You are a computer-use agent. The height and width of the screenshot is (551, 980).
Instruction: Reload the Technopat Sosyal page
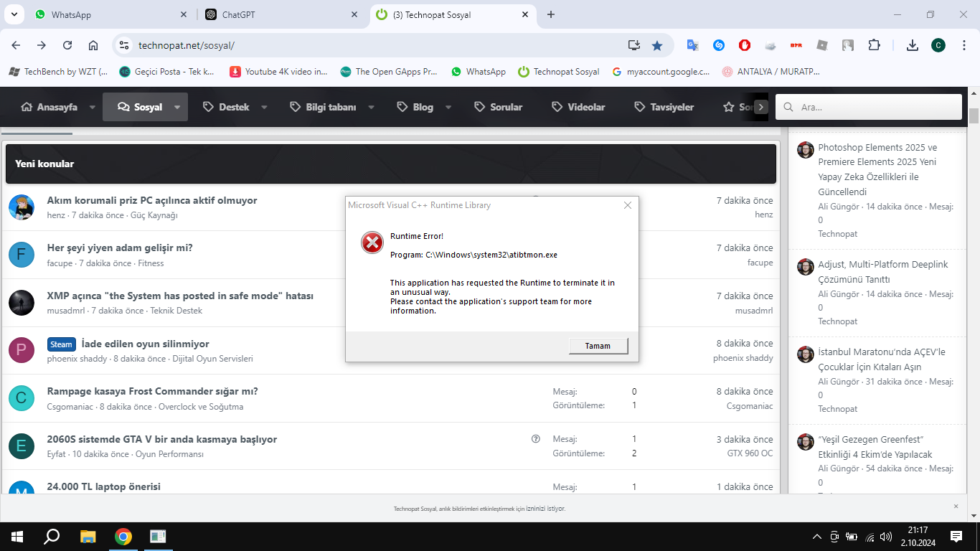67,45
